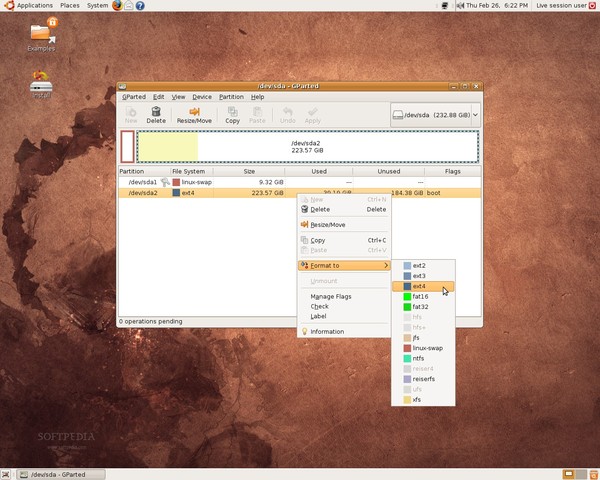The height and width of the screenshot is (480, 600).
Task: Click the clock showing Thu Feb 26
Action: tap(497, 5)
